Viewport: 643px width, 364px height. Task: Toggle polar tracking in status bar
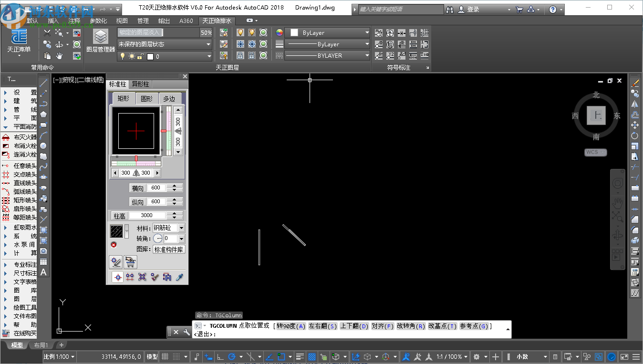232,356
